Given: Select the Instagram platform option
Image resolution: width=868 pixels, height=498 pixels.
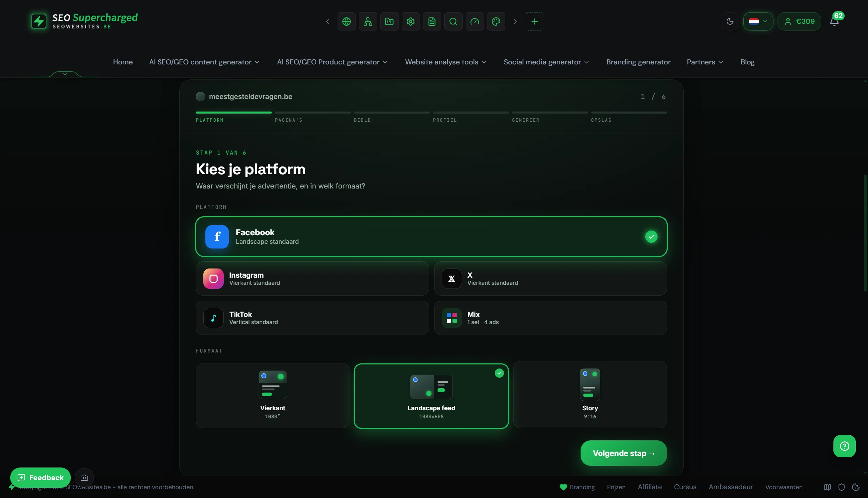Looking at the screenshot, I should coord(312,278).
